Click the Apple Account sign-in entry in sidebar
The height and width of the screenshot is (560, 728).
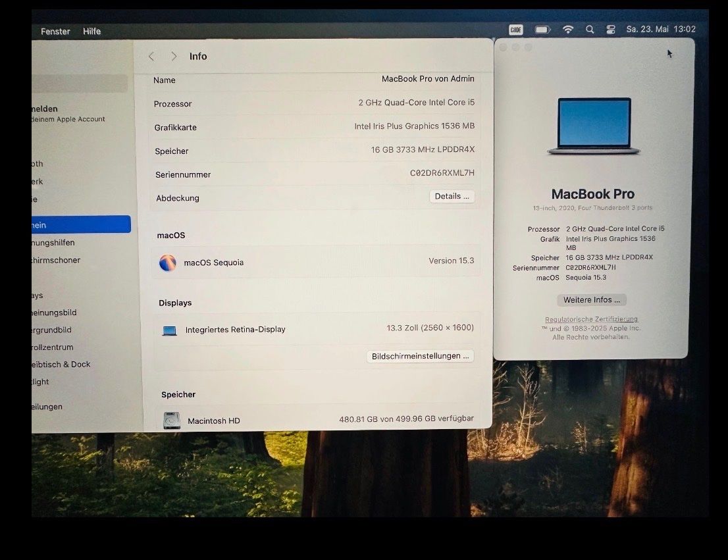click(68, 114)
